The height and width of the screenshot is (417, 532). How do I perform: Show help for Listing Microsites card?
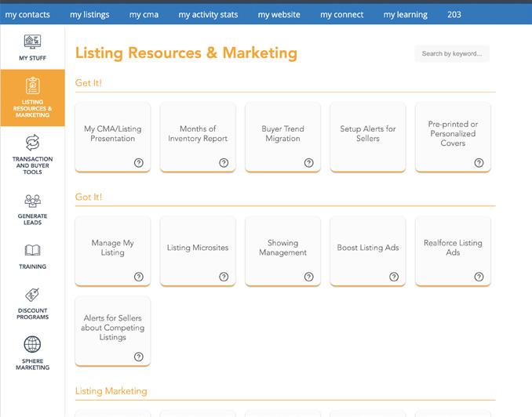tap(224, 277)
